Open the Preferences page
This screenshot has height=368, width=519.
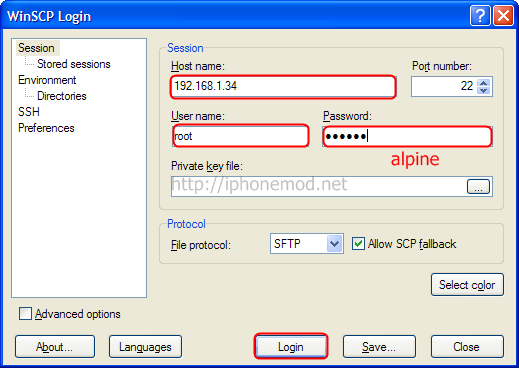pos(46,128)
